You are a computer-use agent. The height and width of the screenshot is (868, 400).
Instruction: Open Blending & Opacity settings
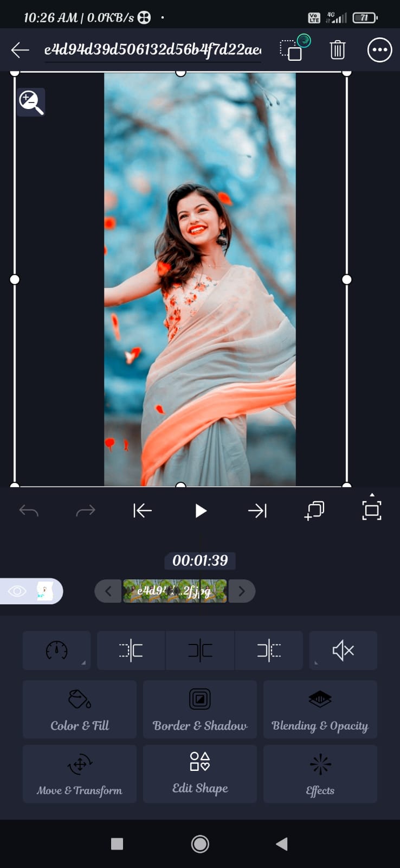(320, 709)
